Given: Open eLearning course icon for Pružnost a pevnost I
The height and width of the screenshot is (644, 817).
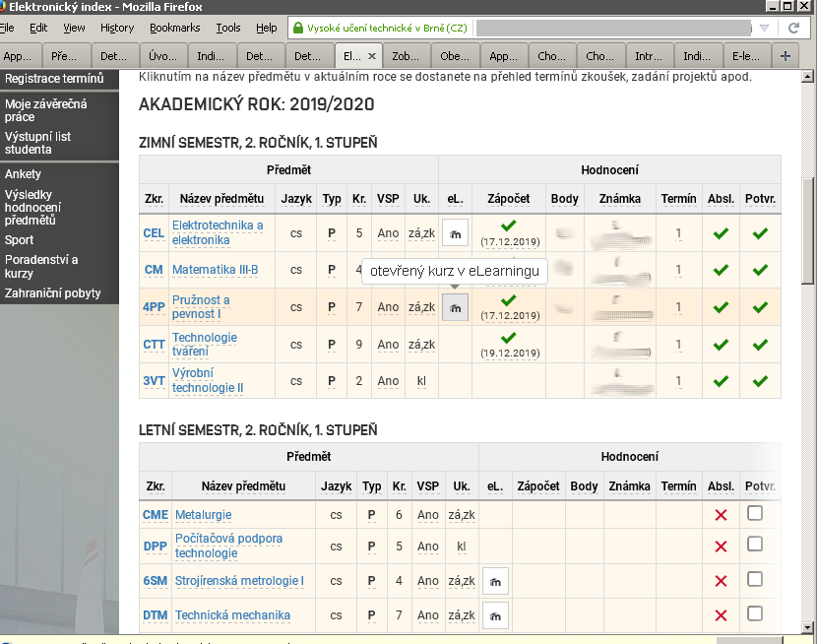Looking at the screenshot, I should pos(455,307).
